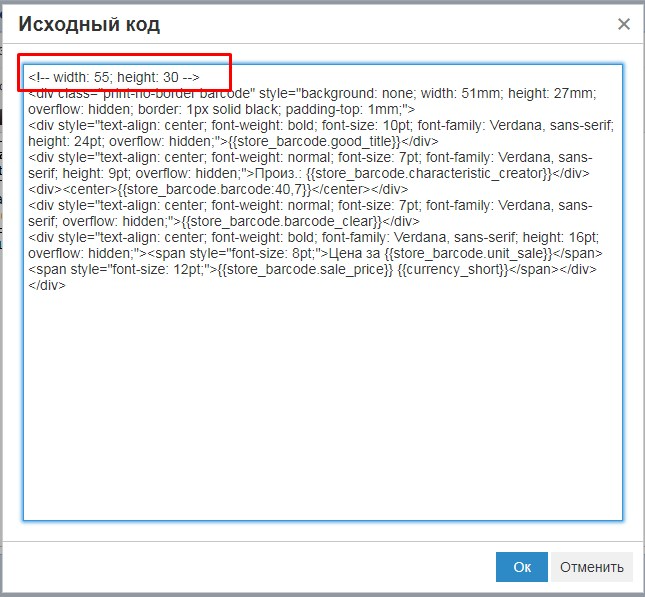Viewport: 645px width, 597px height.
Task: Click the Исходный код dialog title
Action: click(89, 24)
